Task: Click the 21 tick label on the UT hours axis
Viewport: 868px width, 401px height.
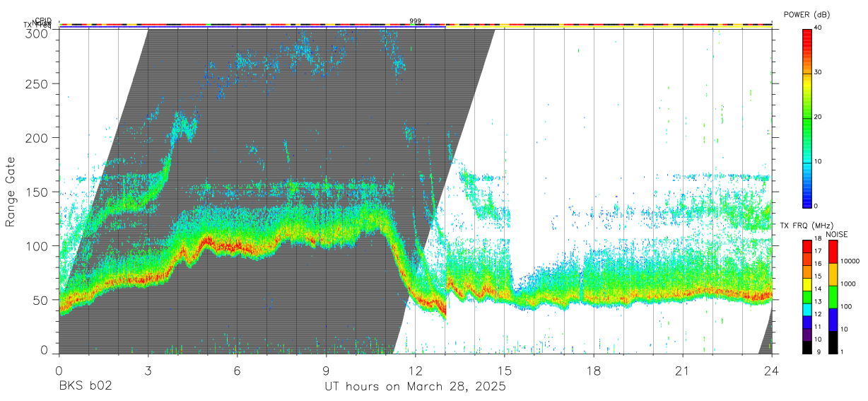Action: pos(683,371)
